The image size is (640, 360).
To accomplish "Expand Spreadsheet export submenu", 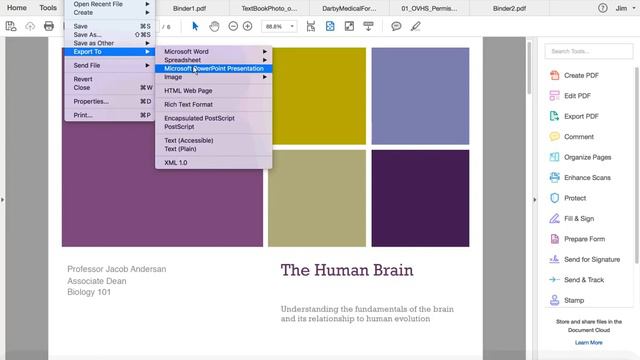I will (x=213, y=60).
